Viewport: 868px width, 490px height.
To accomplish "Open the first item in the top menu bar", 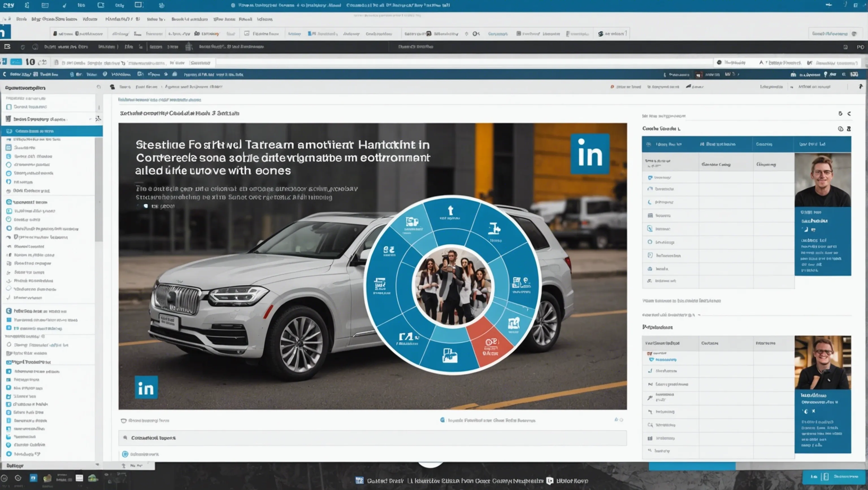I will pyautogui.click(x=21, y=19).
